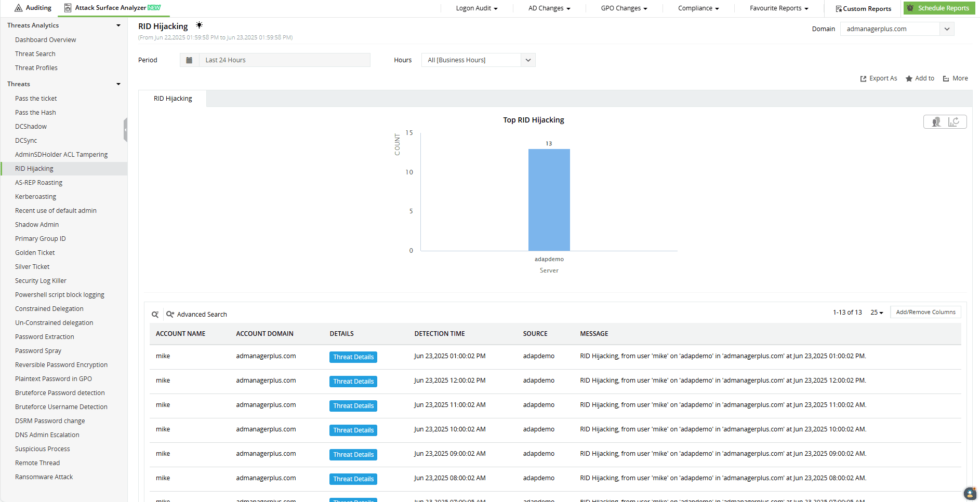The height and width of the screenshot is (502, 980).
Task: Switch chart to the user view silhouettes icon
Action: pos(936,122)
